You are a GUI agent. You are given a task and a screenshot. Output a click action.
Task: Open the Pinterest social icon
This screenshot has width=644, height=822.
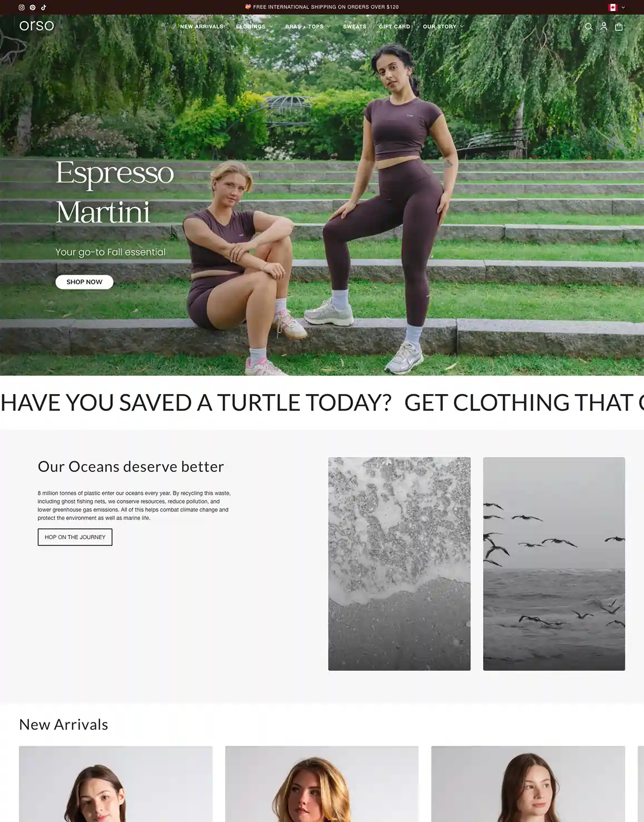(x=32, y=7)
